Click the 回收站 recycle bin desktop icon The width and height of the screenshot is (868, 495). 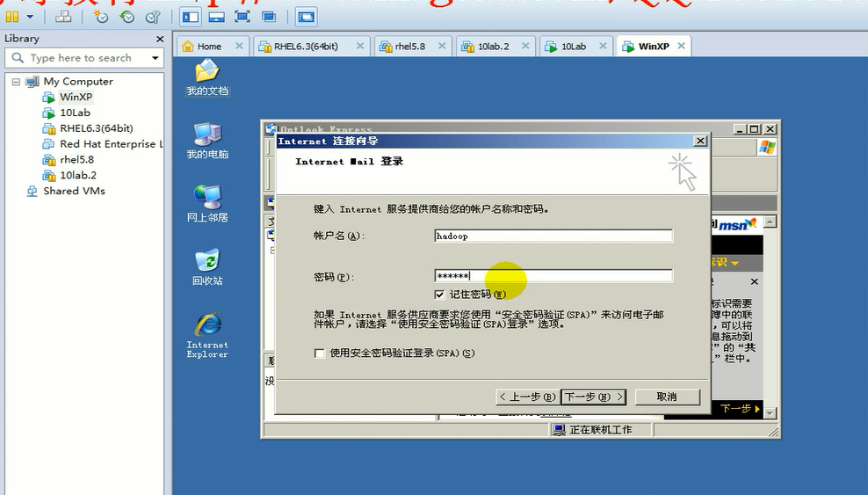pyautogui.click(x=207, y=267)
